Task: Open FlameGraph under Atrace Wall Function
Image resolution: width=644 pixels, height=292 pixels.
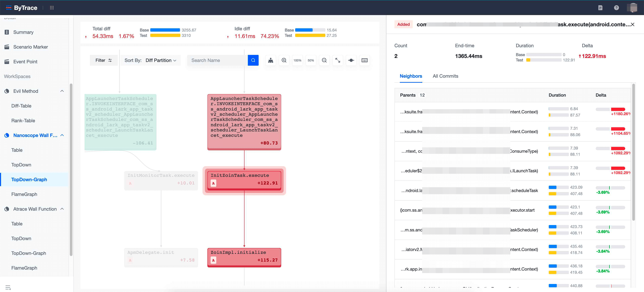Action: coord(24,268)
